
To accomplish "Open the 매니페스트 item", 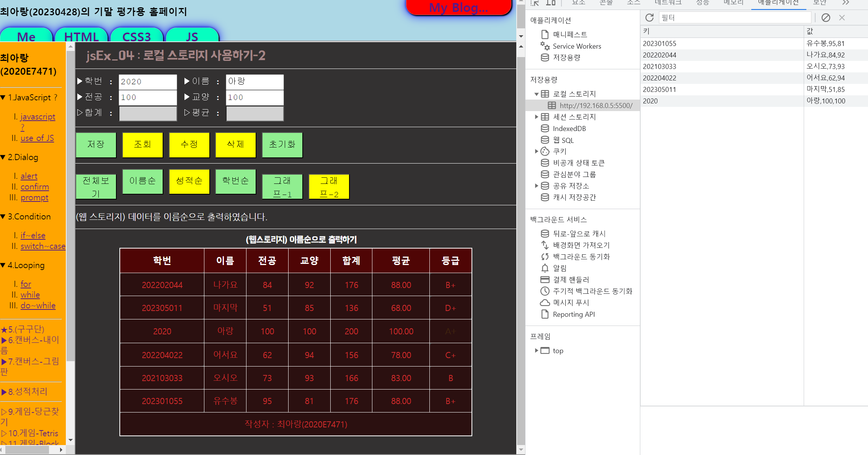I will 569,34.
